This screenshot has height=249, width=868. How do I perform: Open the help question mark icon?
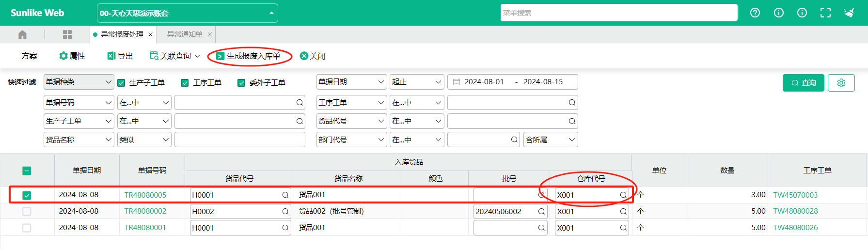pos(755,13)
